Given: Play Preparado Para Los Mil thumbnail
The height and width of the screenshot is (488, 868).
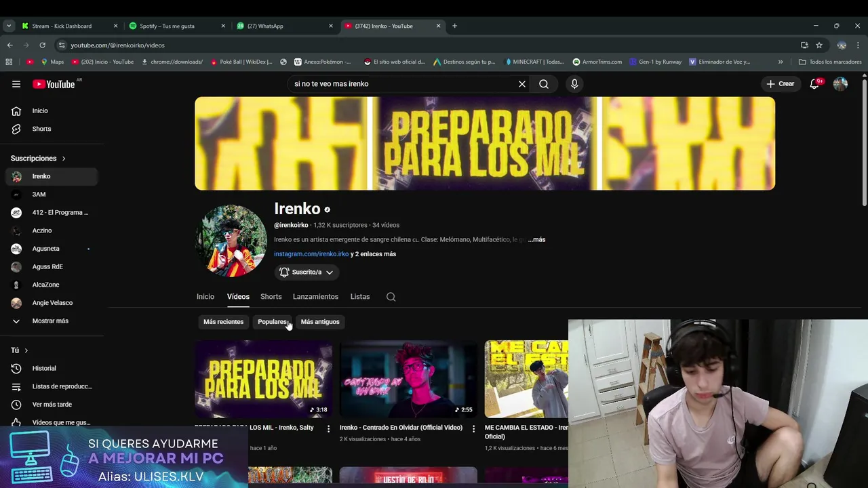Looking at the screenshot, I should click(x=263, y=379).
